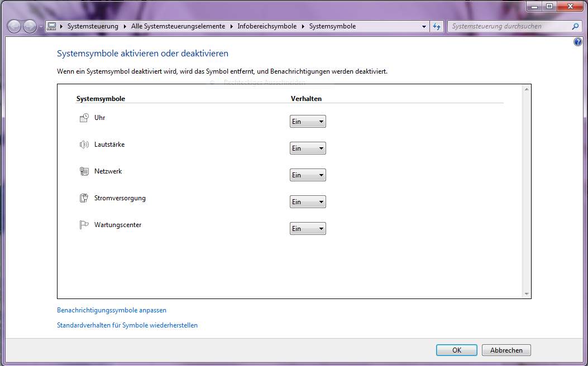Confirm settings with the OK button
The width and height of the screenshot is (588, 366).
[456, 350]
